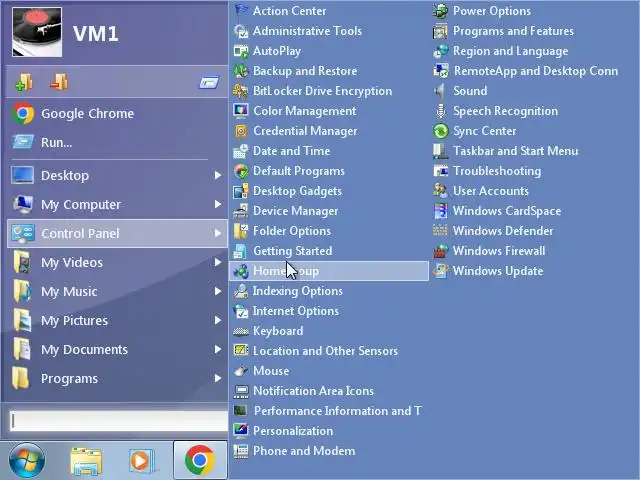Viewport: 640px width, 480px height.
Task: Click the User Accounts icon
Action: 440,191
